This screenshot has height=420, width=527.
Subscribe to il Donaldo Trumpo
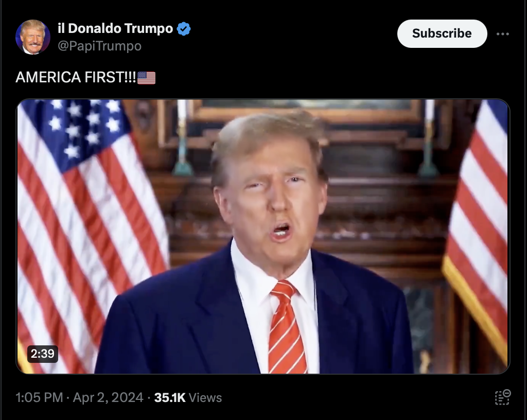pyautogui.click(x=442, y=33)
